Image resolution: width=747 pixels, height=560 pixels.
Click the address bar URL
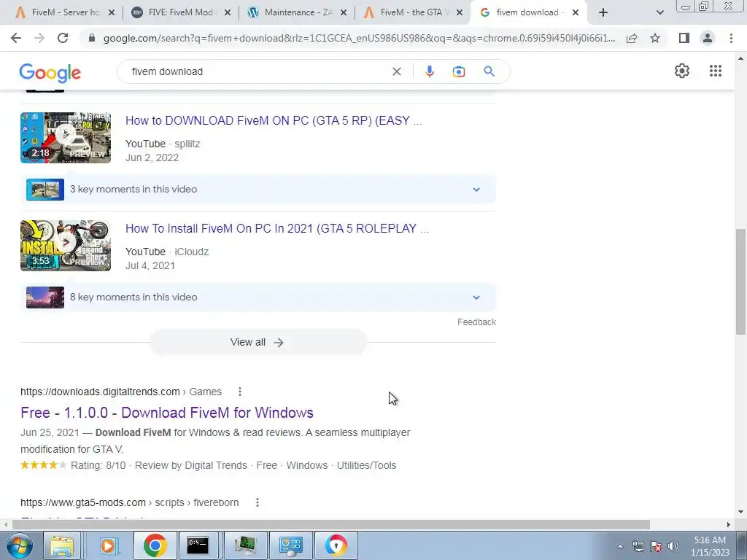pyautogui.click(x=359, y=38)
